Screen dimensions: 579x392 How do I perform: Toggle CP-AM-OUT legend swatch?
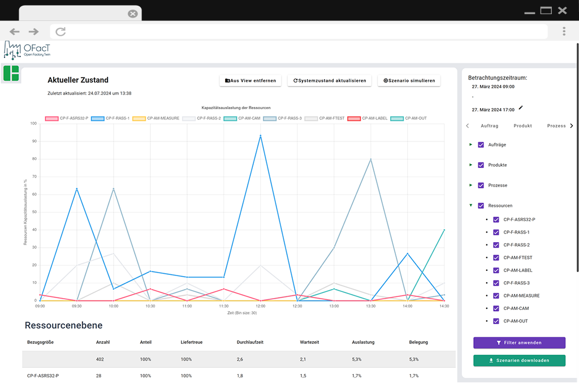(x=397, y=119)
